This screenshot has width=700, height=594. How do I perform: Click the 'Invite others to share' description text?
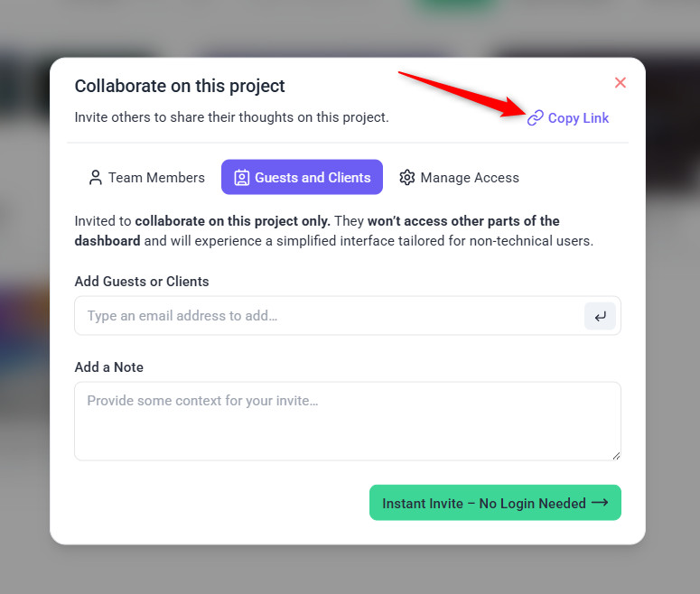232,117
